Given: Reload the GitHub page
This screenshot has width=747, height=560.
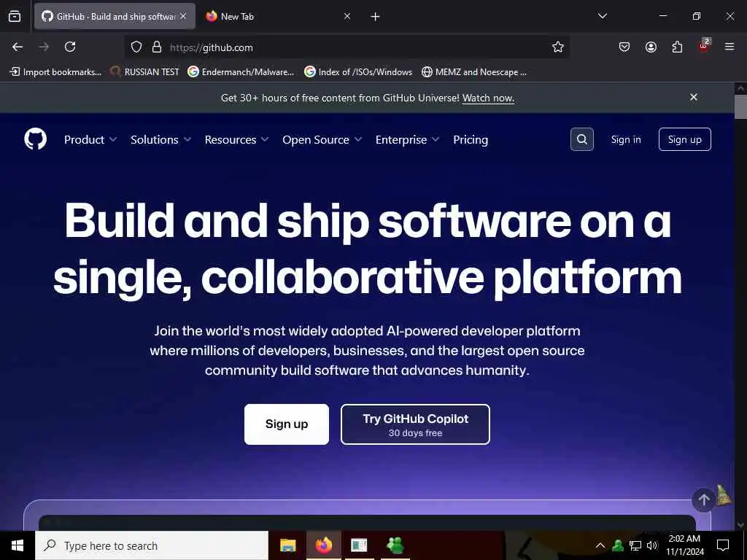Looking at the screenshot, I should coord(70,47).
